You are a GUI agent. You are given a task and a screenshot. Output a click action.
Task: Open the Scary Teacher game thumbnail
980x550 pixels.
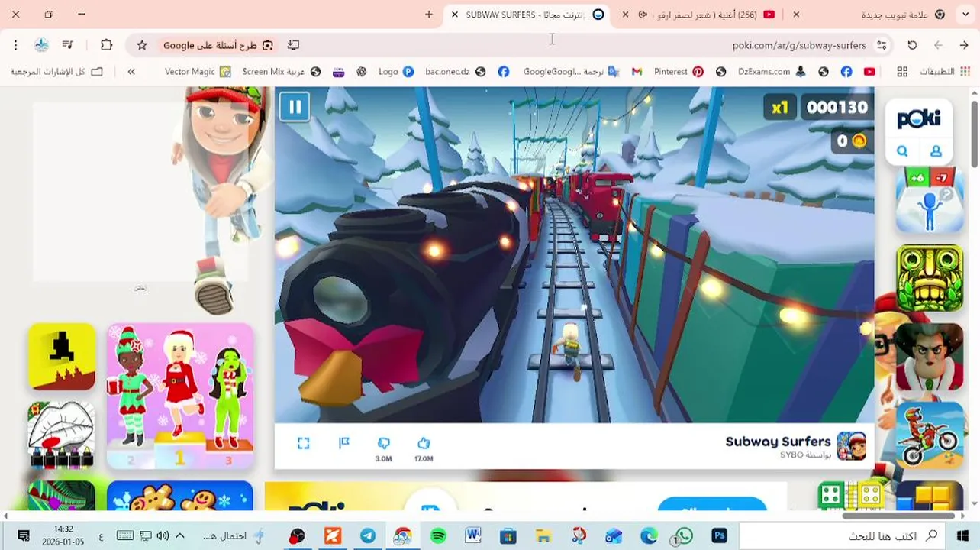click(930, 356)
